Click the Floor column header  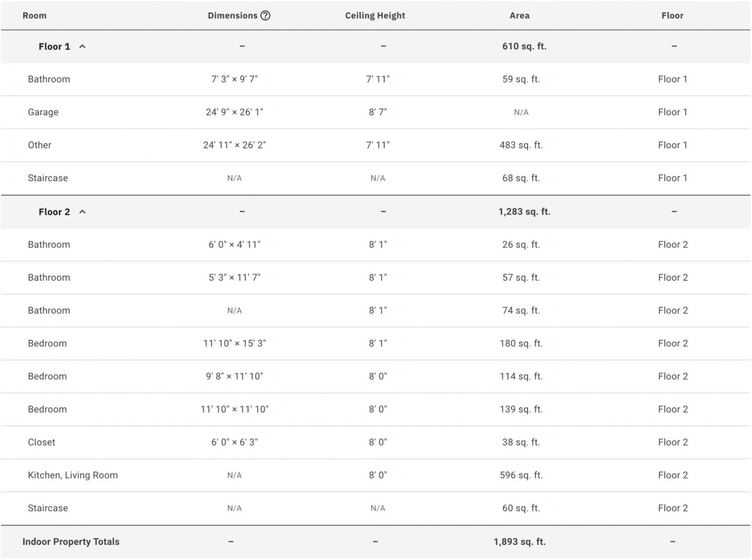[672, 16]
